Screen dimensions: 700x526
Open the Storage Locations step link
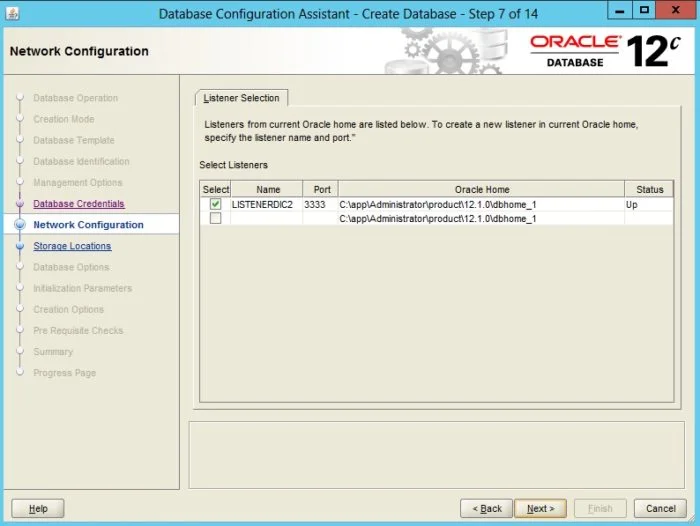pyautogui.click(x=72, y=246)
